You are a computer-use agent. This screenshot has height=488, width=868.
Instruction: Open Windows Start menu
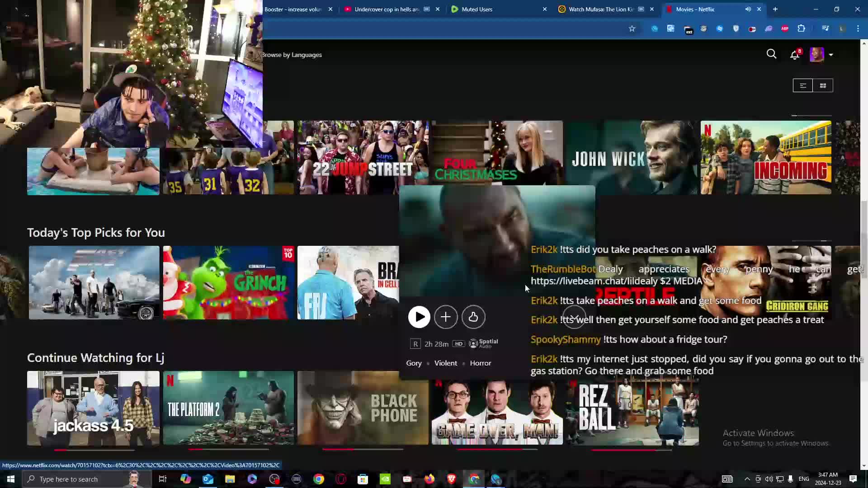point(11,479)
